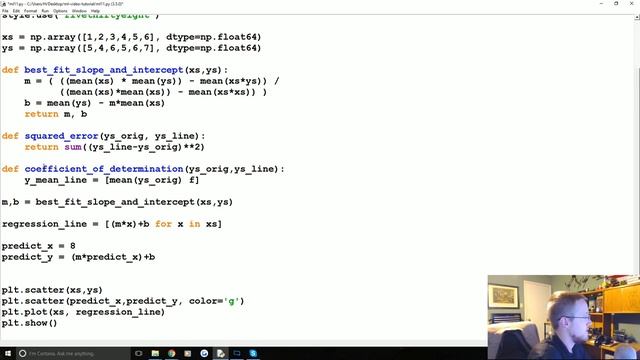
Task: Click the '((mean(xs)*mean(xs))' denominator line
Action: [x=163, y=92]
